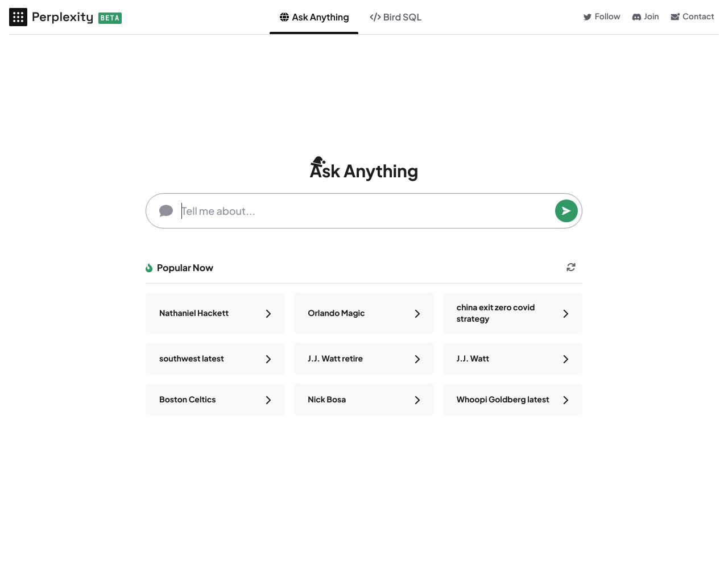Click the Contact mail icon
Viewport: 728px width, 582px height.
tap(675, 17)
